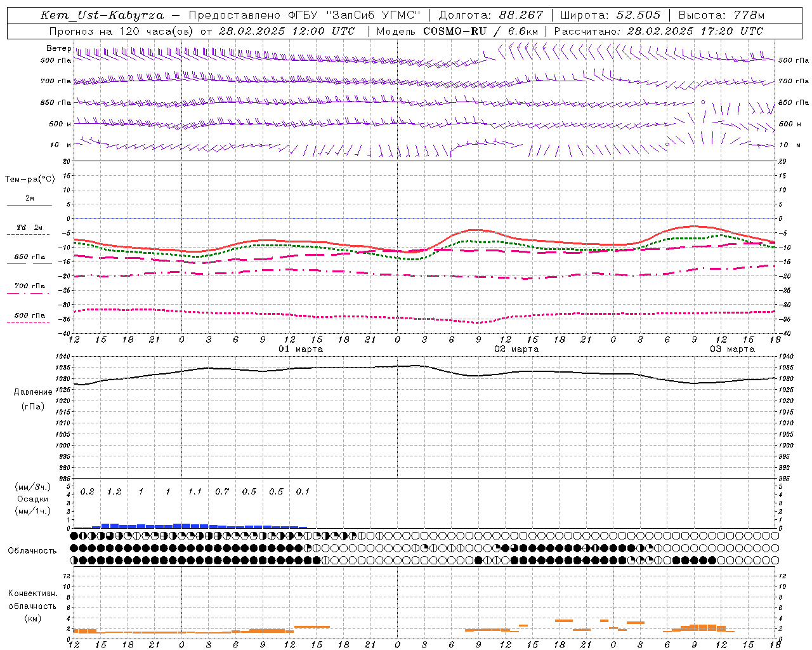Click the Давление axis title

click(33, 392)
